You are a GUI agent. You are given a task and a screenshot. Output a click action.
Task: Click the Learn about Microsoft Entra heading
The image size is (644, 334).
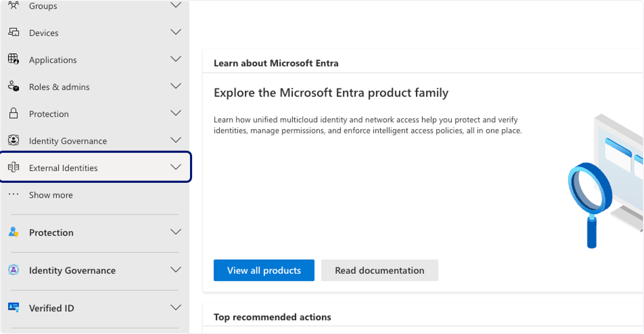coord(276,63)
